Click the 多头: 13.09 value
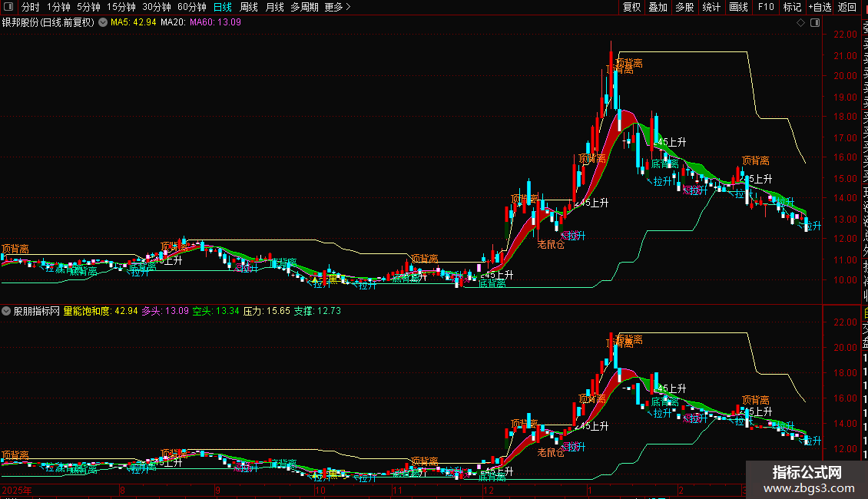 coord(165,311)
